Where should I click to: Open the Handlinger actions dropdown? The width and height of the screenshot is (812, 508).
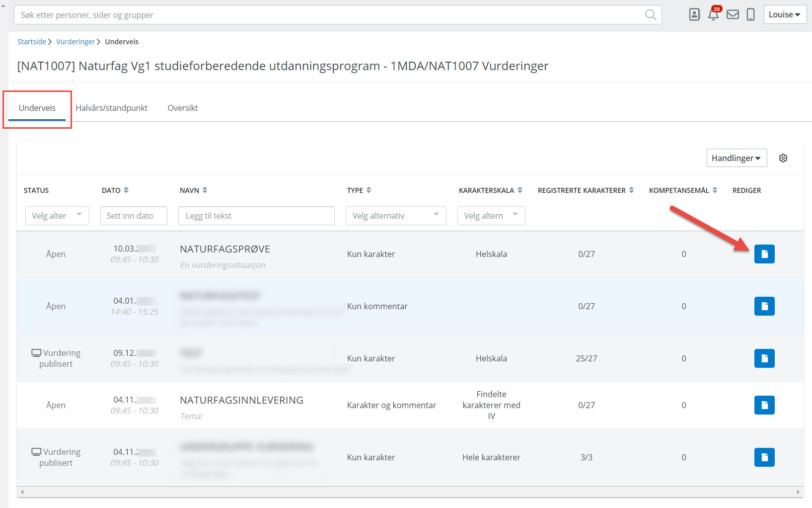(x=737, y=158)
